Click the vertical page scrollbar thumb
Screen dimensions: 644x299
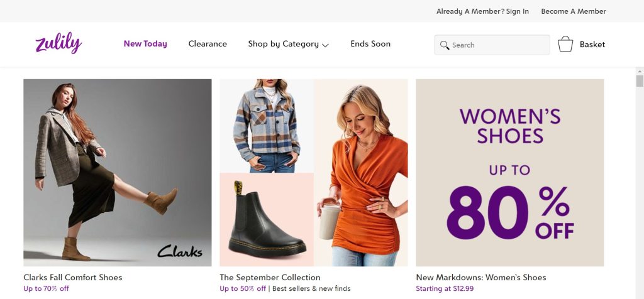[x=640, y=81]
